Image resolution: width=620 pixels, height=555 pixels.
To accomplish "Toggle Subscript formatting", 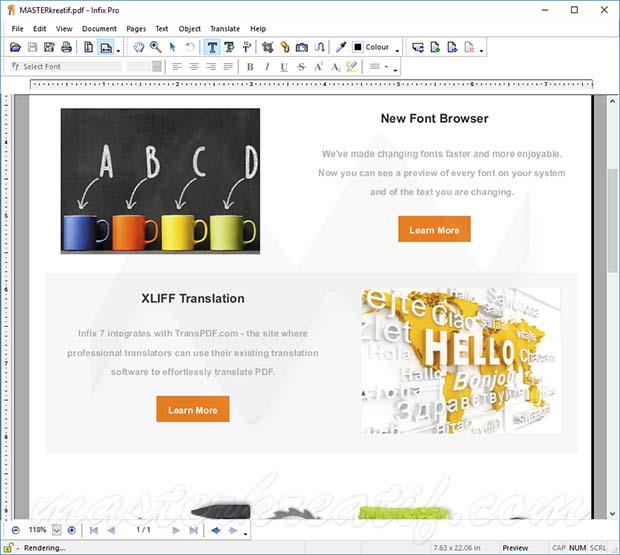I will click(335, 67).
